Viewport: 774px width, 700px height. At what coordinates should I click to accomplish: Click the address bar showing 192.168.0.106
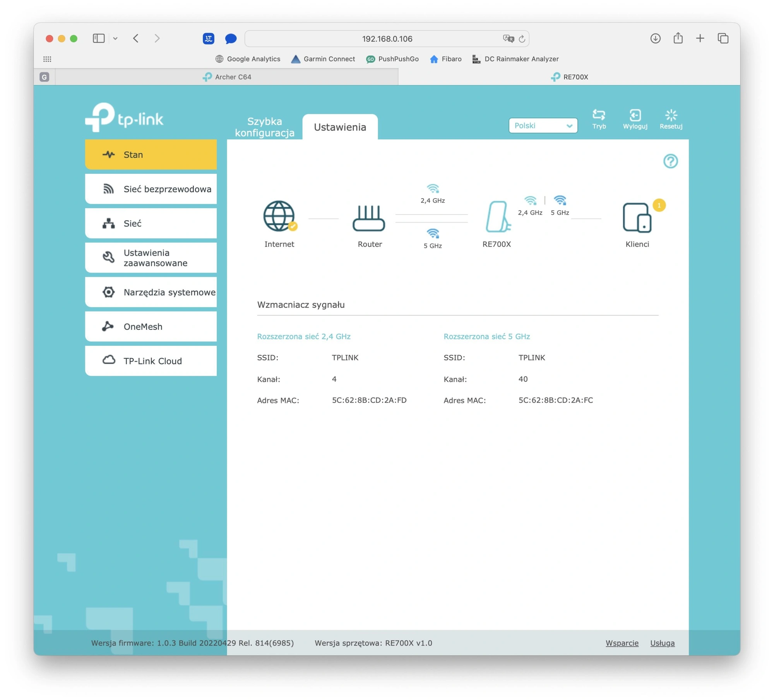[387, 39]
